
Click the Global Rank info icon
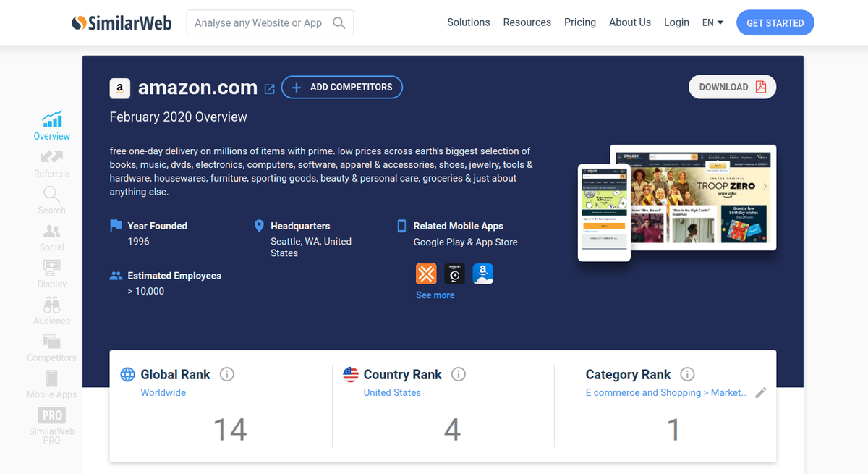coord(226,374)
